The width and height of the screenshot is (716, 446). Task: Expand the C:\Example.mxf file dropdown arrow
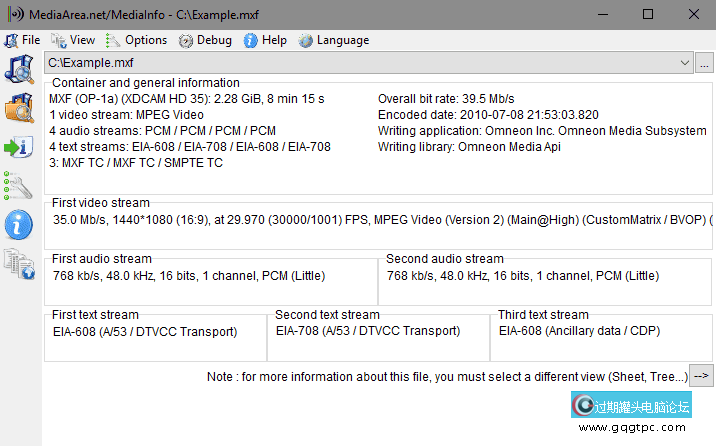click(684, 63)
